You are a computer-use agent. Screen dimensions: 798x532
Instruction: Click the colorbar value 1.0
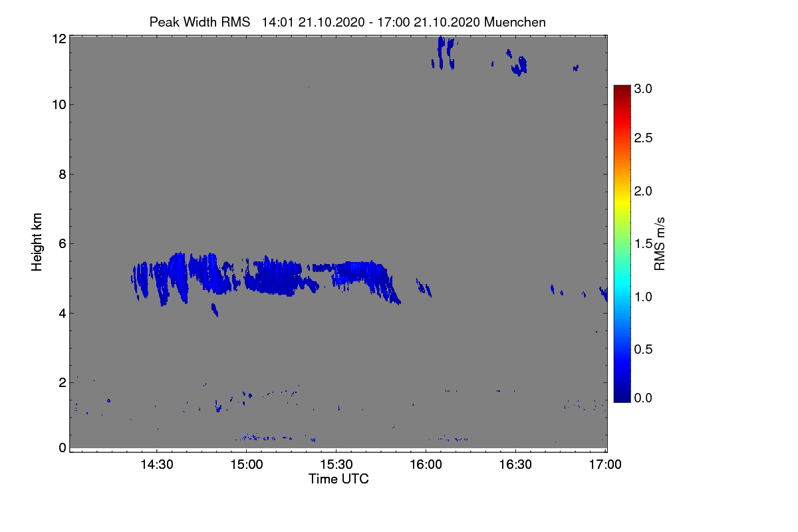pyautogui.click(x=642, y=297)
